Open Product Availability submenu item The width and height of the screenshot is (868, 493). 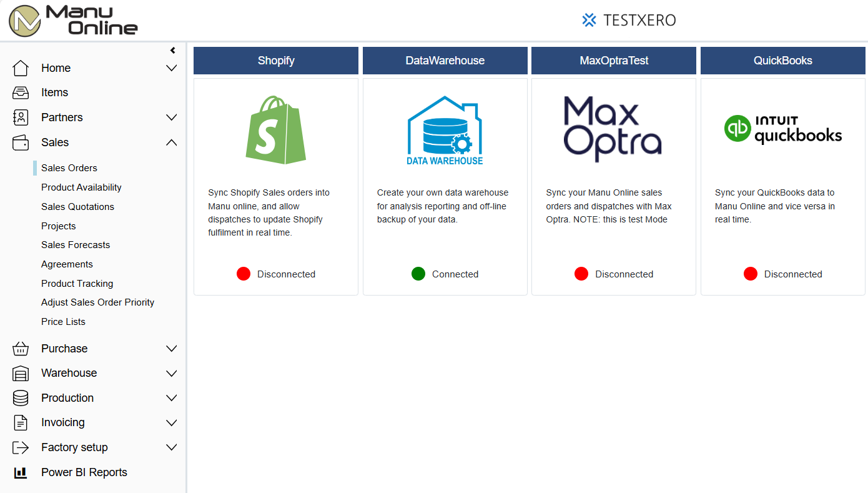coord(81,187)
